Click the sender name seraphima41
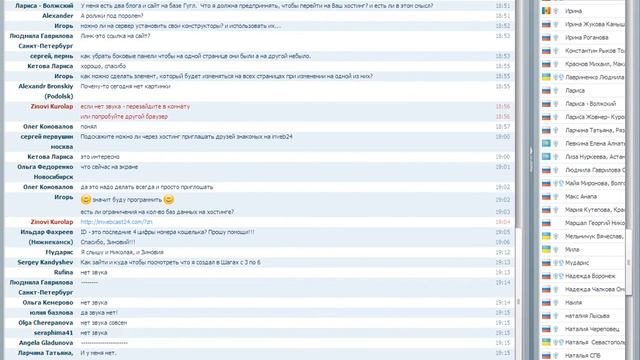 53,333
